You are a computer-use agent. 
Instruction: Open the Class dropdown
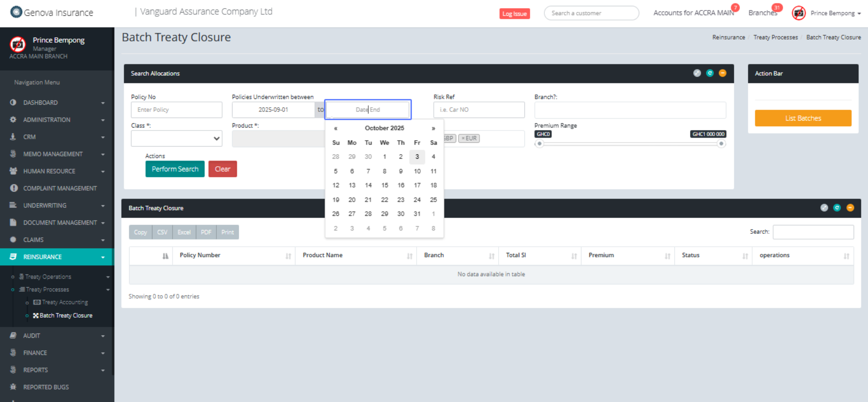(x=176, y=139)
